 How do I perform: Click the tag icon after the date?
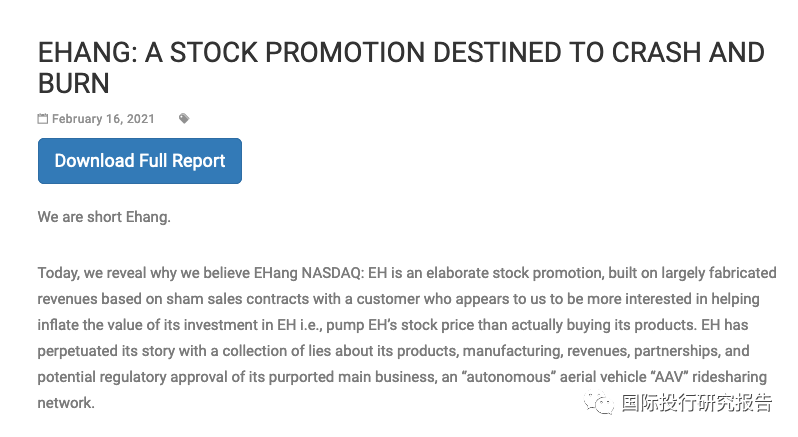(x=184, y=119)
